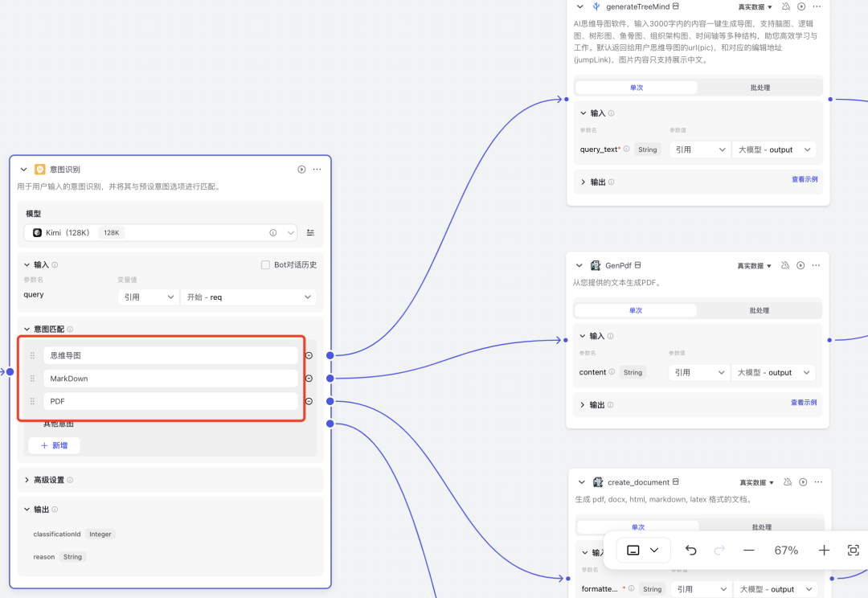868x598 pixels.
Task: Select the 批处理 tab on generateTreeMind node
Action: pos(759,86)
